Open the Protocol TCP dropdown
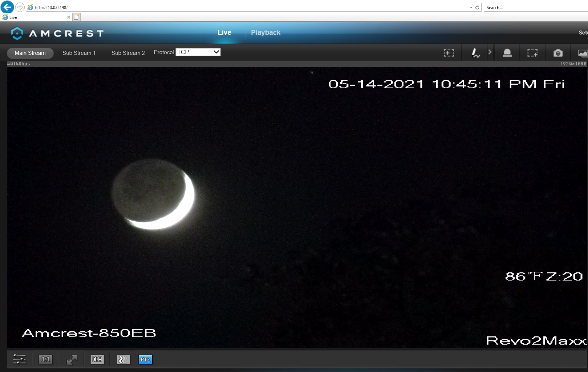Image resolution: width=588 pixels, height=372 pixels. coord(198,52)
